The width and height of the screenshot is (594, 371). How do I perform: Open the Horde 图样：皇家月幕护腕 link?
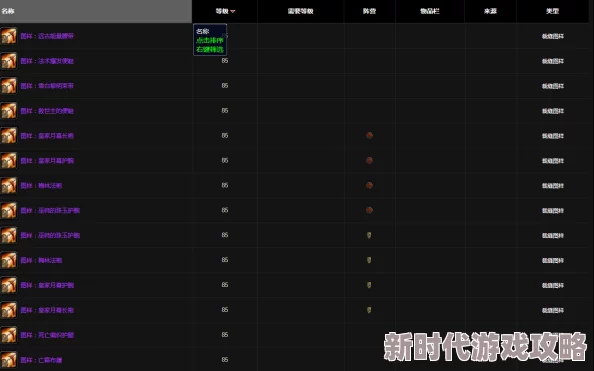47,161
